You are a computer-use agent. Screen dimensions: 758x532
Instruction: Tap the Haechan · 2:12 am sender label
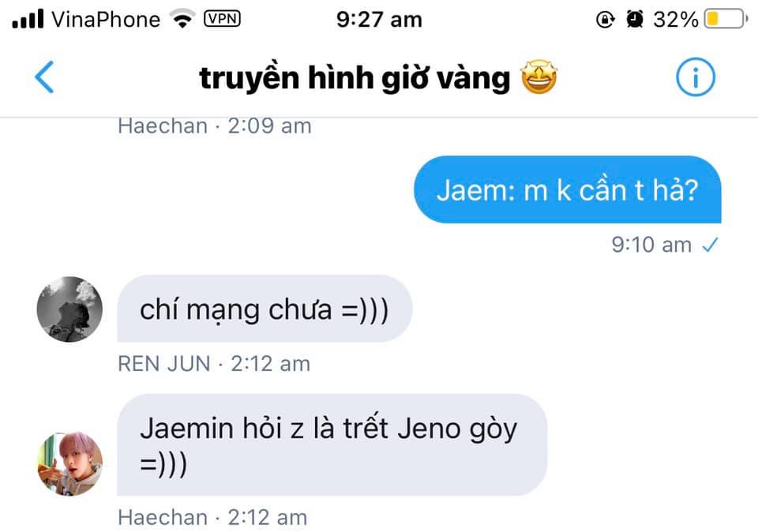[x=212, y=518]
